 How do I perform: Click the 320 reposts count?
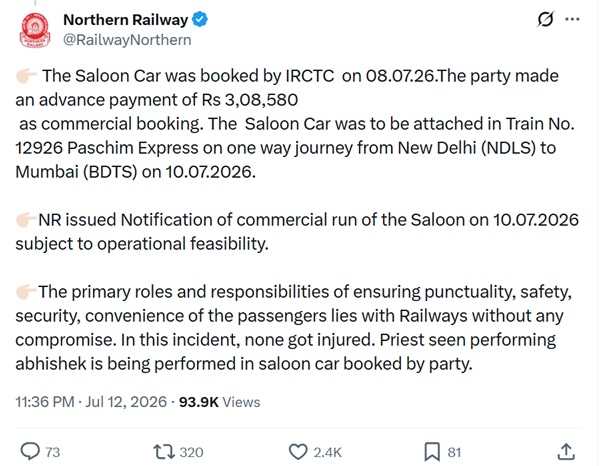(x=191, y=452)
